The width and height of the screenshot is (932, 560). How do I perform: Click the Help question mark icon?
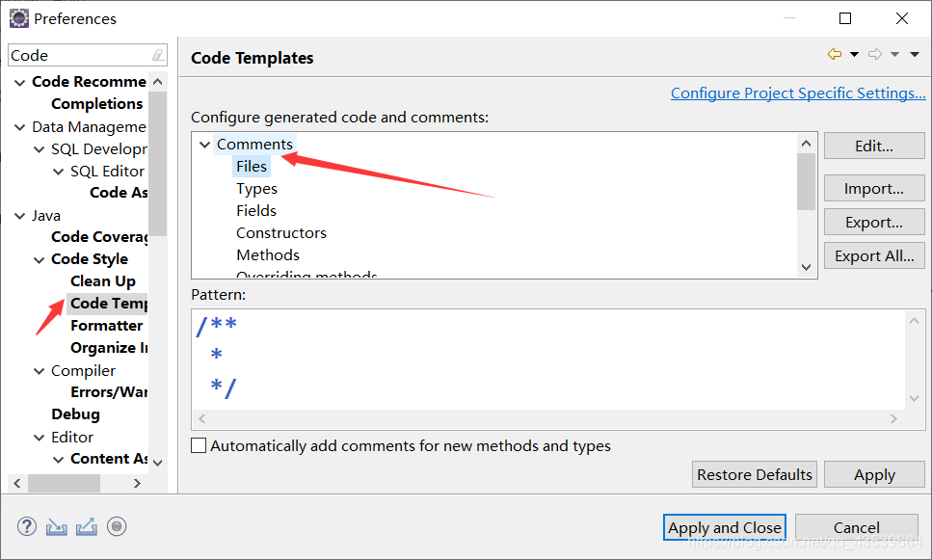click(27, 526)
